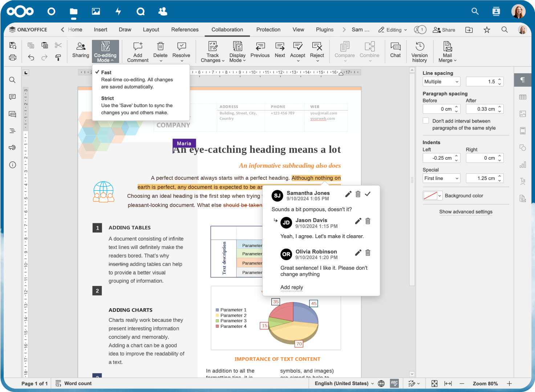Viewport: 535px width, 392px height.
Task: Resolve Samantha Jones's comment with the checkmark
Action: point(368,194)
